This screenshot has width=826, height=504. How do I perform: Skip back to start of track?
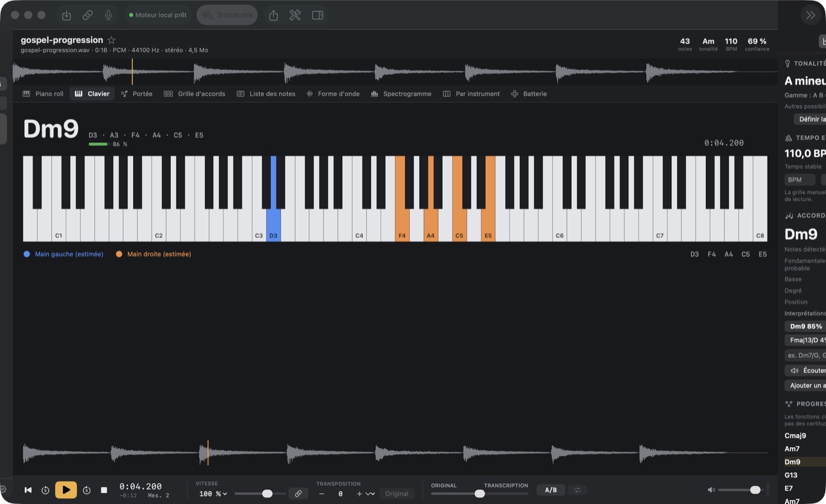click(x=28, y=490)
